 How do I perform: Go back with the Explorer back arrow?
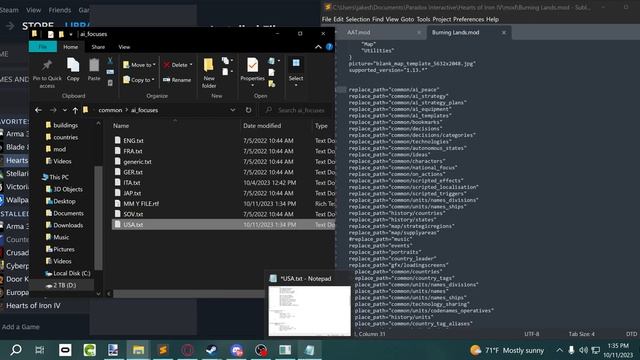pyautogui.click(x=38, y=110)
